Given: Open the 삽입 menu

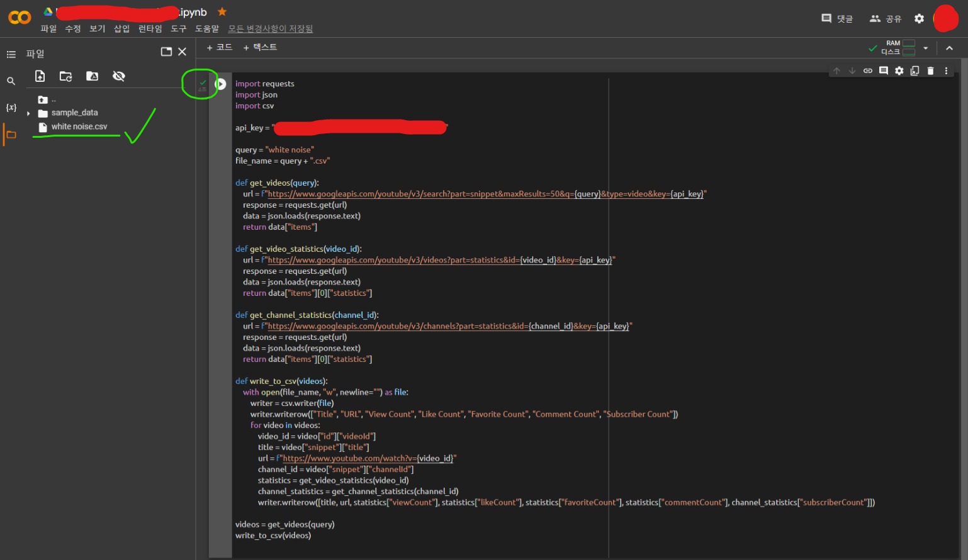Looking at the screenshot, I should click(x=121, y=28).
